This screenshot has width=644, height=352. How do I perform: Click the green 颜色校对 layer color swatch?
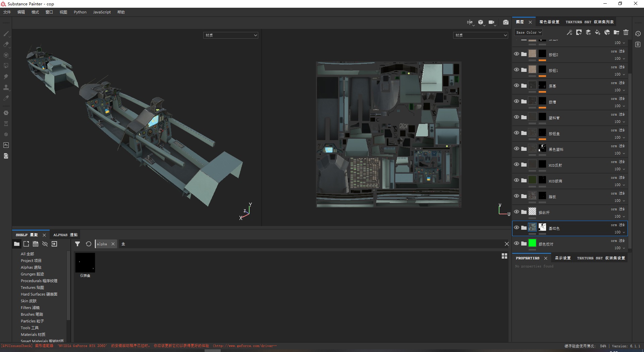(532, 243)
